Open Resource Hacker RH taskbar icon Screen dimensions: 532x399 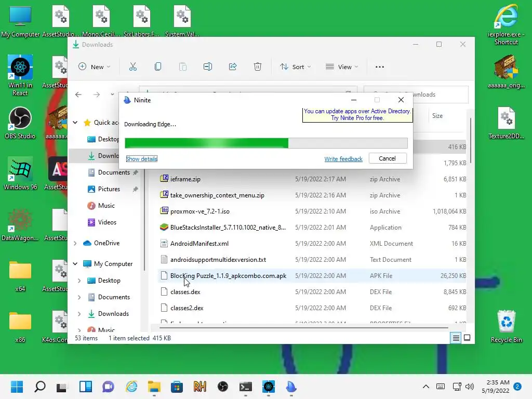pos(200,387)
